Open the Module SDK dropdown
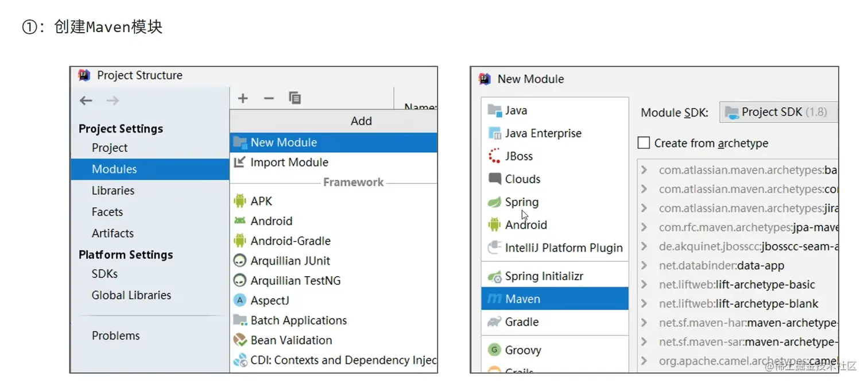Image resolution: width=868 pixels, height=383 pixels. click(778, 112)
